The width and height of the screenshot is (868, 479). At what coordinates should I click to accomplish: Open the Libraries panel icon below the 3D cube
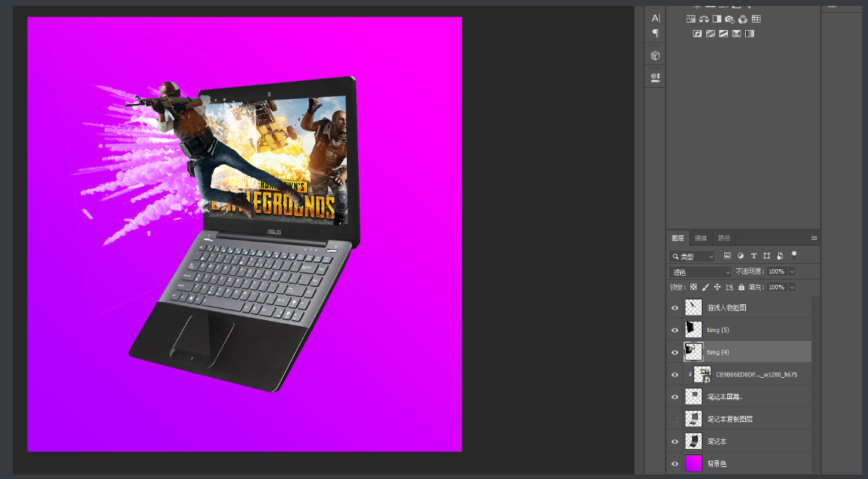(655, 77)
